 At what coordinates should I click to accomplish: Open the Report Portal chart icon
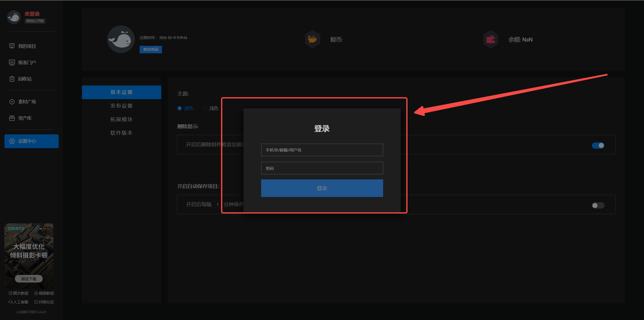click(x=12, y=62)
